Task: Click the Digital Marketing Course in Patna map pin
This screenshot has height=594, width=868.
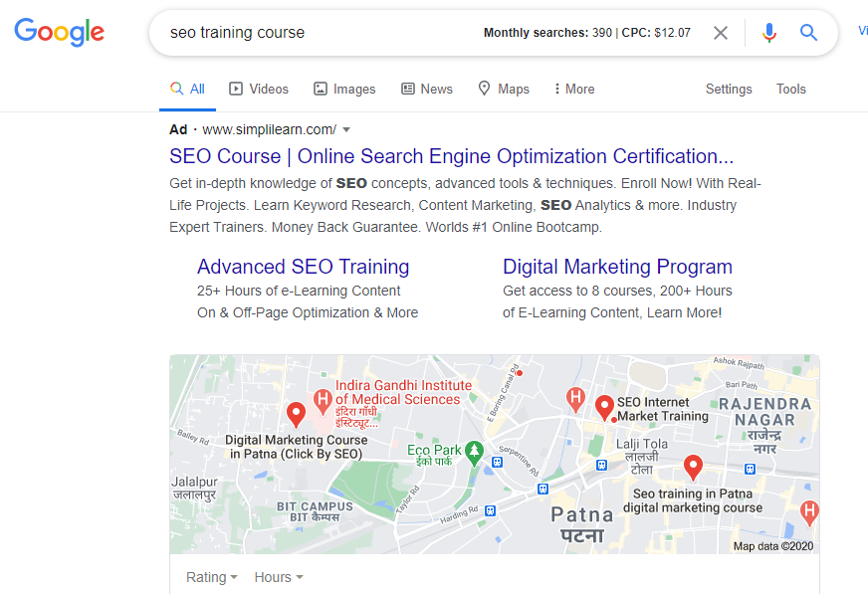Action: [297, 415]
